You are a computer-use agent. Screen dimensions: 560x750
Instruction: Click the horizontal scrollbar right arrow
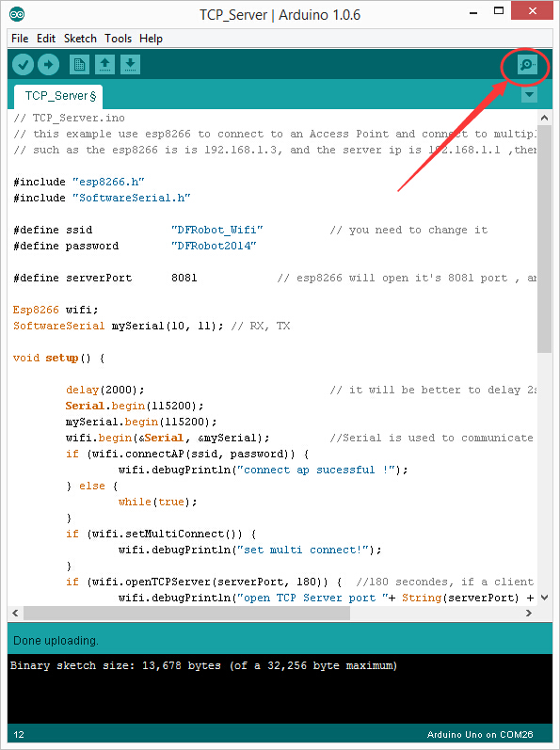(528, 613)
